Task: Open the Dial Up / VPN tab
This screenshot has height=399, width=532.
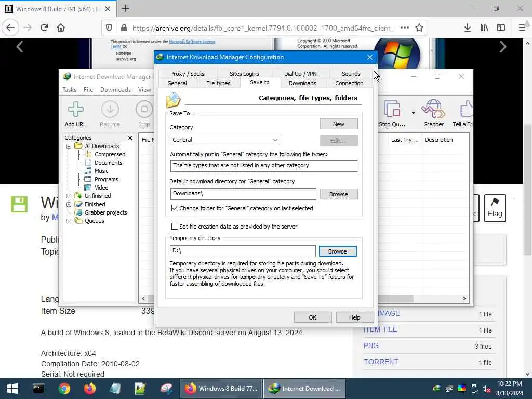Action: point(300,74)
